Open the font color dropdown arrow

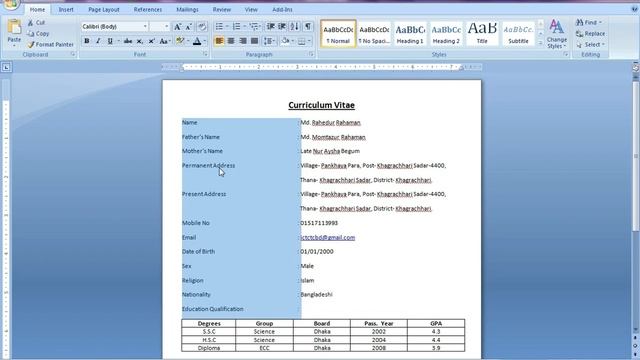(204, 41)
